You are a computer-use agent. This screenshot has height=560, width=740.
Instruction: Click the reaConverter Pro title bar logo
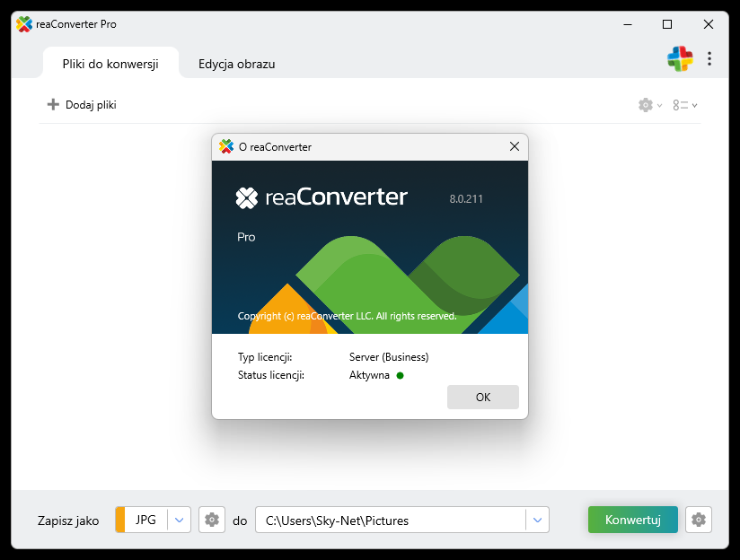tap(24, 24)
